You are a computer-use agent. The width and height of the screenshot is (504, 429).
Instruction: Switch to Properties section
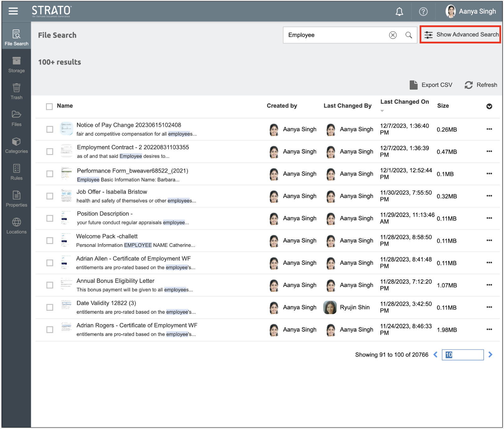[16, 199]
